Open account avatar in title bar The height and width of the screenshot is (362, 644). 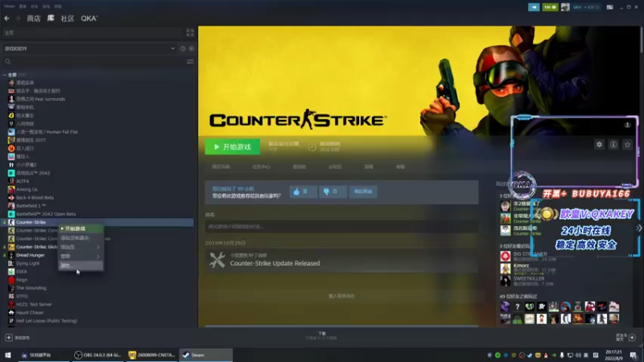pyautogui.click(x=565, y=7)
